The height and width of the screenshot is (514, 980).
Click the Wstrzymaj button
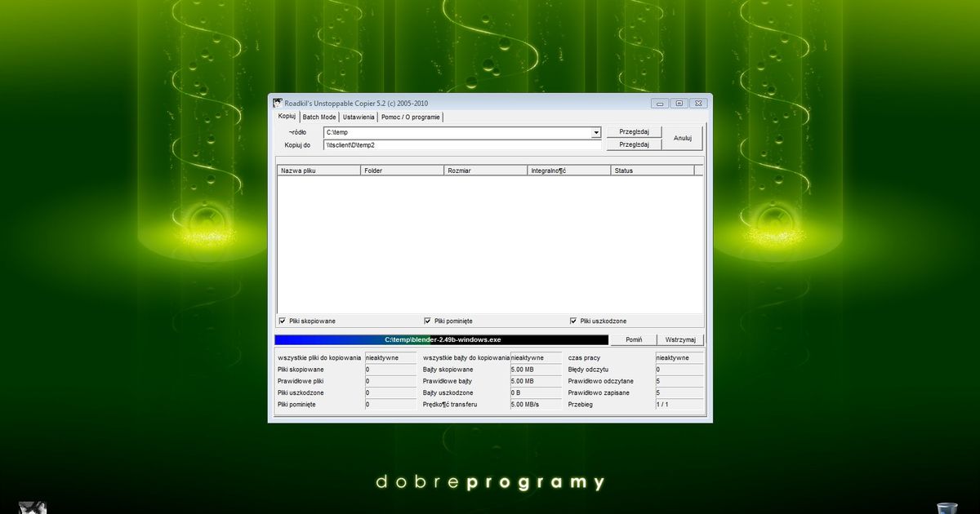pyautogui.click(x=680, y=339)
